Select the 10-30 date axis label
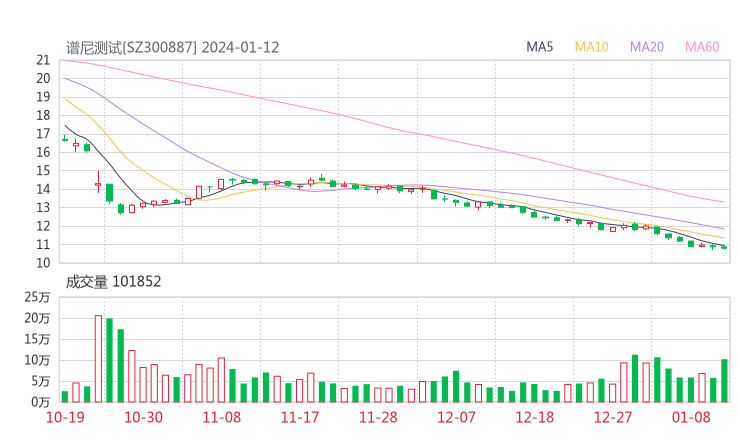Viewport: 740px width, 440px height. [143, 417]
